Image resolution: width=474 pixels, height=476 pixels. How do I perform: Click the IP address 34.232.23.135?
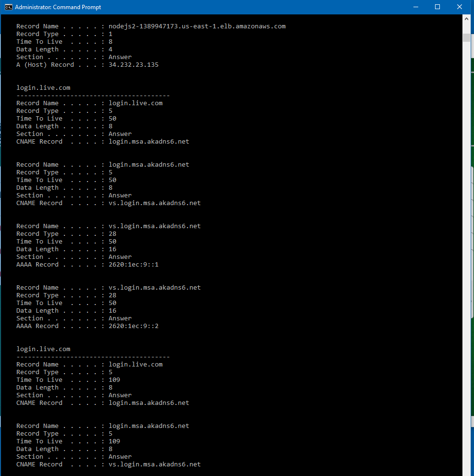(x=133, y=65)
